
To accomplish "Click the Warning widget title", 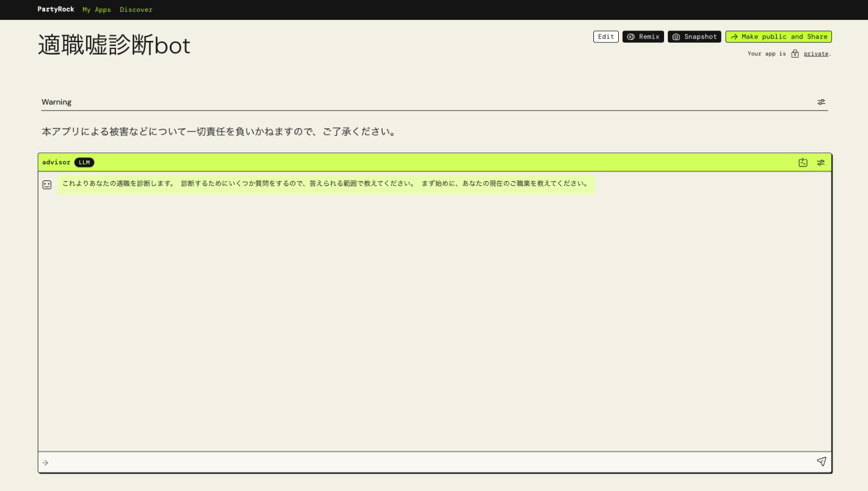I will (x=56, y=102).
